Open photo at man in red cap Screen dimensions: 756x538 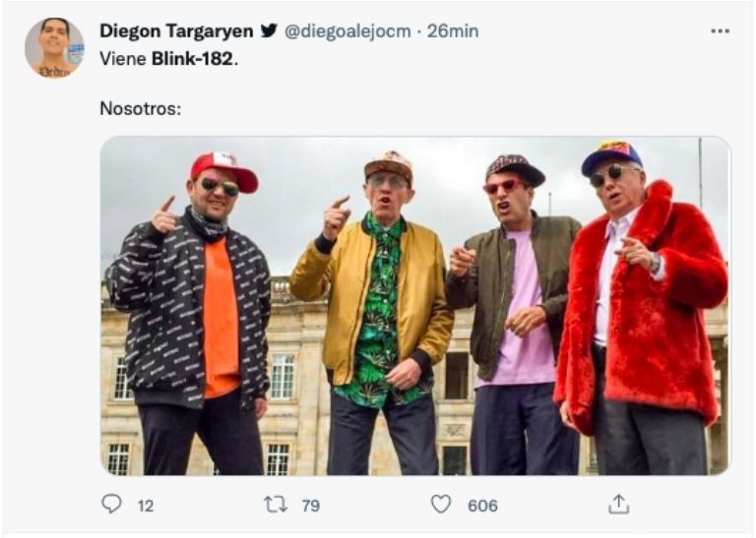pos(190,313)
